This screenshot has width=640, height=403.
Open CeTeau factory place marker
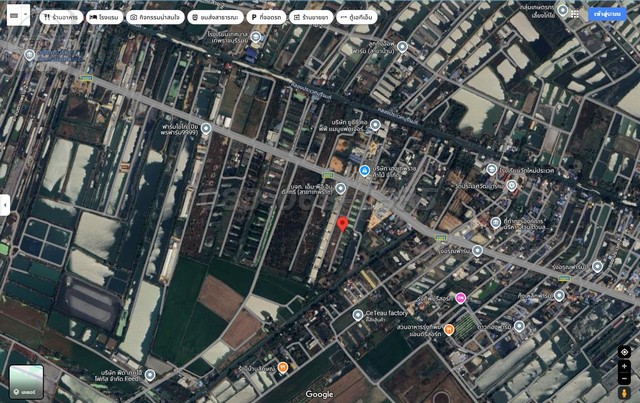tap(358, 314)
